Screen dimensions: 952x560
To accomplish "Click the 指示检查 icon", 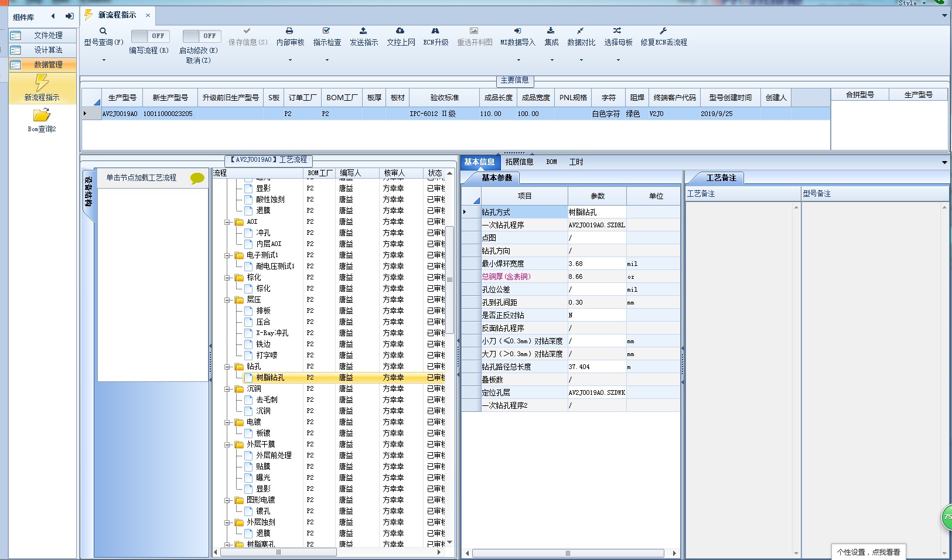I will click(326, 30).
